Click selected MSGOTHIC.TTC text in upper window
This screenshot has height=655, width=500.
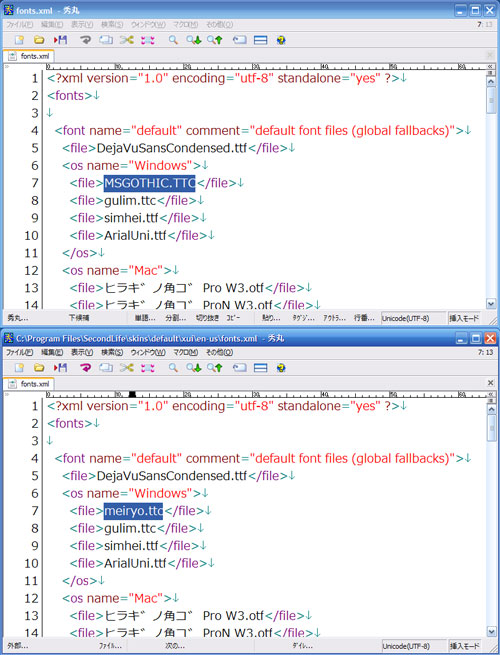pos(150,183)
